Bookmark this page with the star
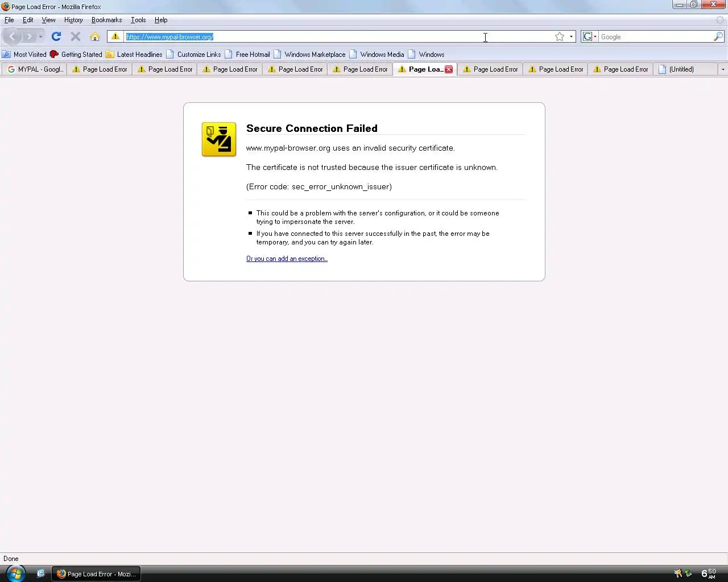 (560, 36)
